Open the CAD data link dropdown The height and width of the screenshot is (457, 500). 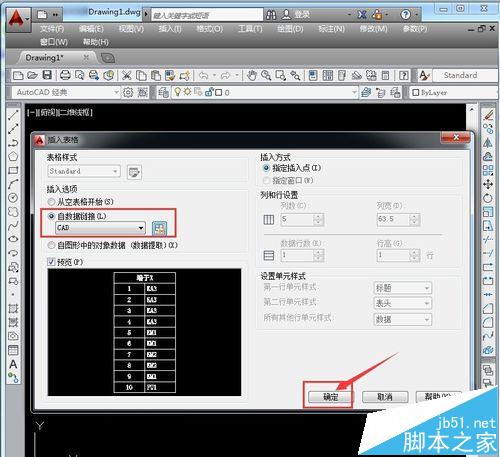point(100,228)
